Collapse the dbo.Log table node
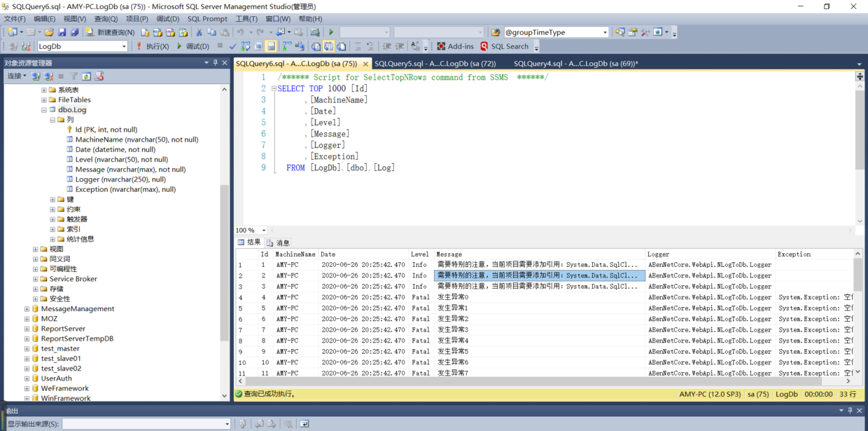This screenshot has width=868, height=431. 43,110
